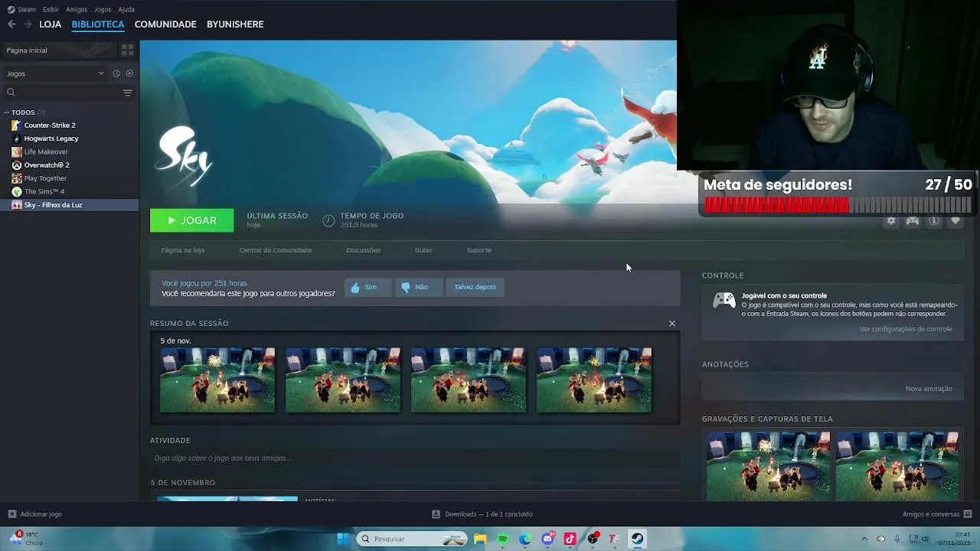Open the Steam menu
This screenshot has width=980, height=551.
click(21, 9)
